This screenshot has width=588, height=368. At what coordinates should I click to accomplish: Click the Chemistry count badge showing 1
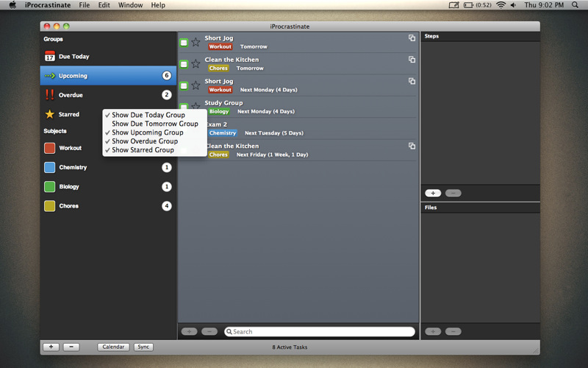pyautogui.click(x=167, y=167)
